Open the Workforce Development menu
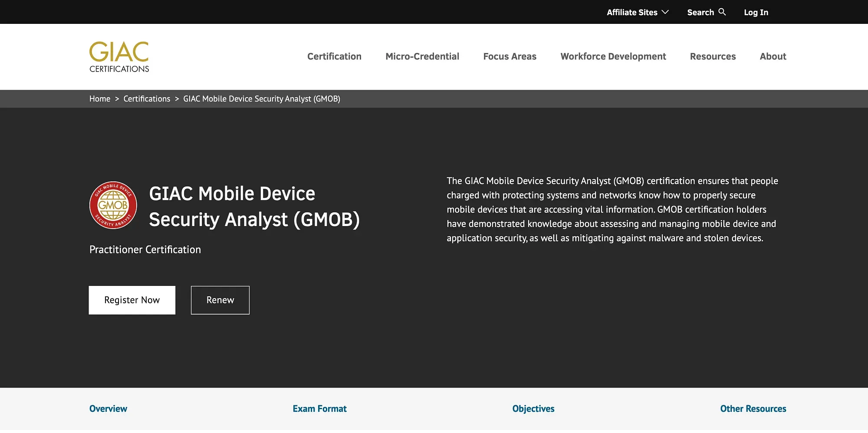Image resolution: width=868 pixels, height=433 pixels. pyautogui.click(x=613, y=56)
